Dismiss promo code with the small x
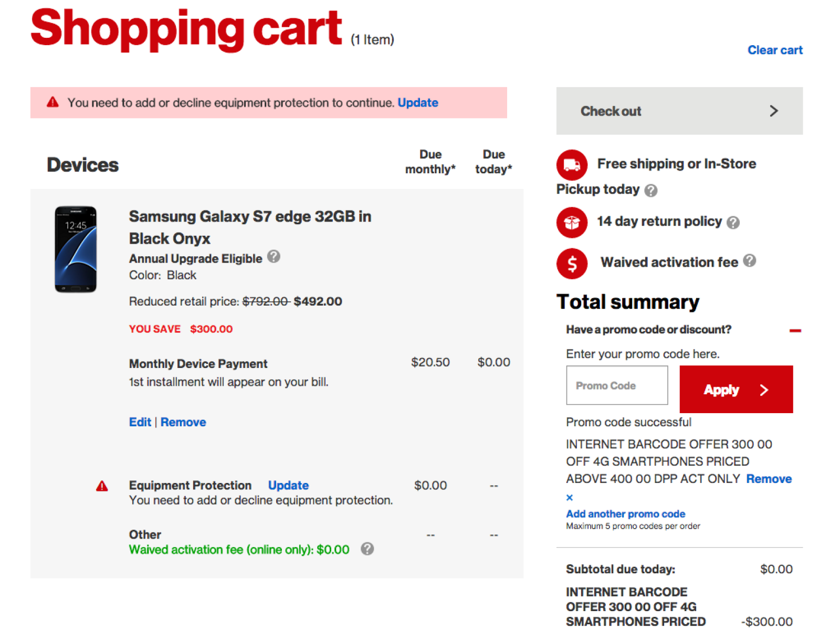This screenshot has width=840, height=630. [570, 497]
